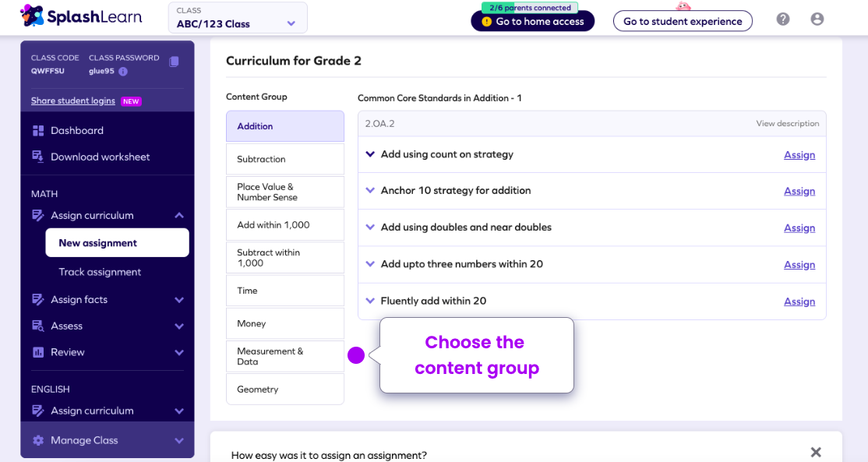Collapse the Math Assign curriculum section
This screenshot has width=868, height=462.
[x=179, y=215]
